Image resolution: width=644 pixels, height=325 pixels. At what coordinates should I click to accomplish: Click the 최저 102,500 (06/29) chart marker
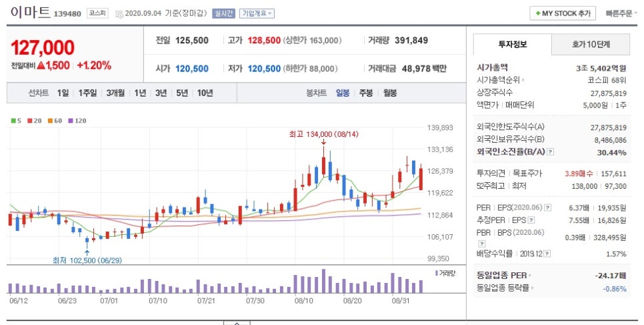tap(87, 260)
